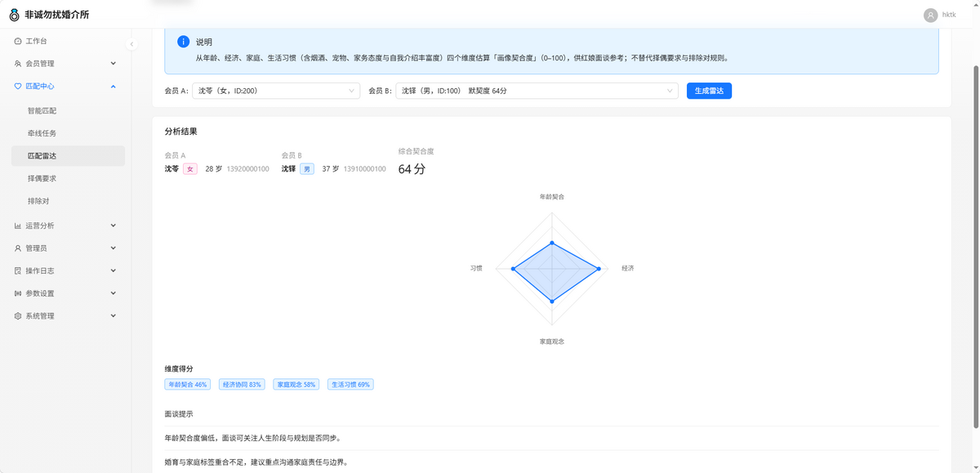Click the 系统管理 gear icon
980x473 pixels.
pyautogui.click(x=18, y=316)
